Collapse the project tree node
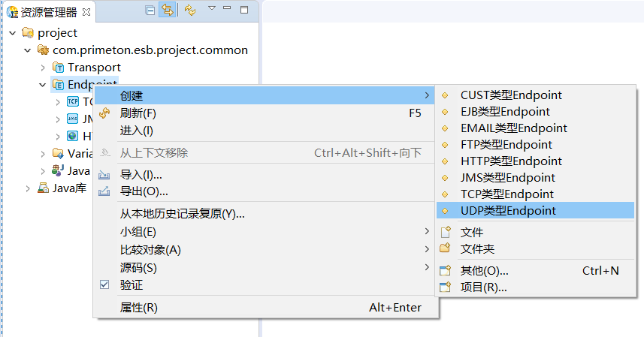Viewport: 644px width, 337px height. pos(13,33)
